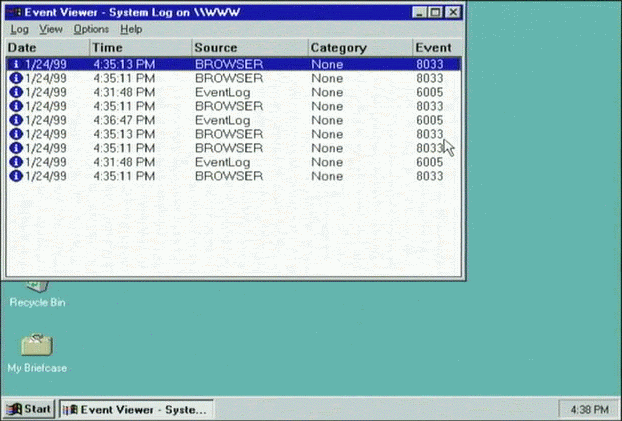Image resolution: width=622 pixels, height=421 pixels.
Task: Click info icon of last BROWSER row
Action: pos(15,176)
